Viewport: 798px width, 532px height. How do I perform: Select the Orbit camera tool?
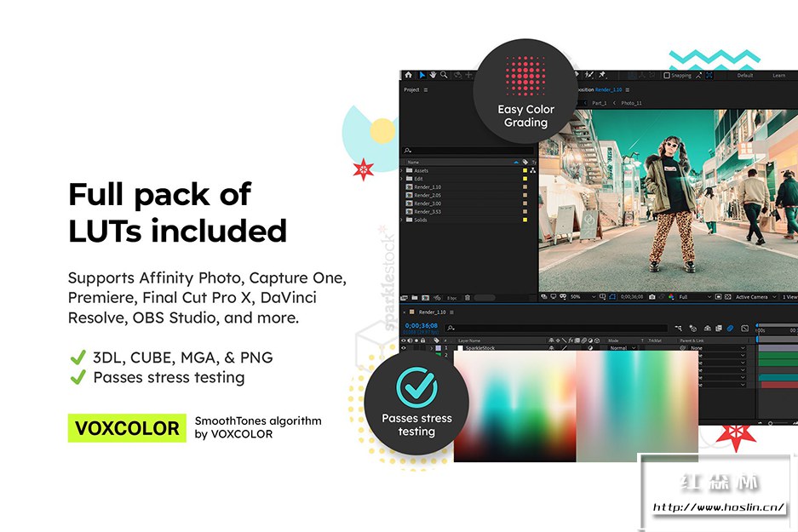coord(457,75)
